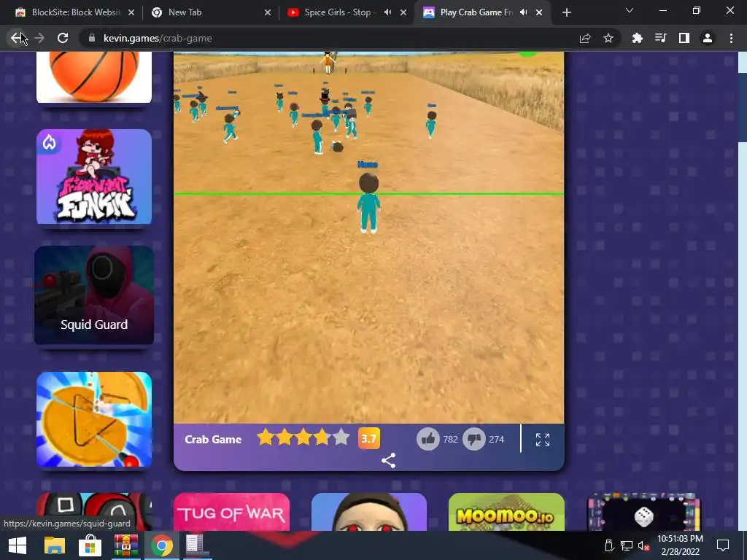Image resolution: width=747 pixels, height=560 pixels.
Task: Open the Windows Start menu
Action: pos(18,545)
